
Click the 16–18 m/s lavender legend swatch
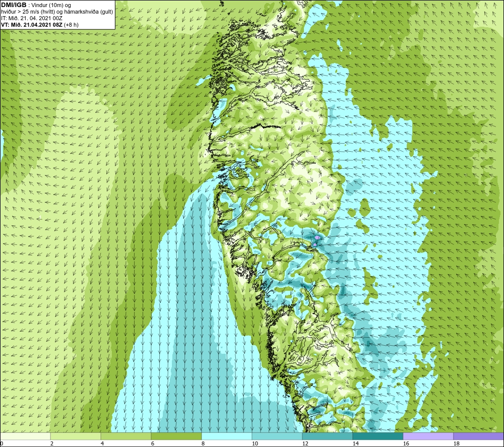pos(428,436)
